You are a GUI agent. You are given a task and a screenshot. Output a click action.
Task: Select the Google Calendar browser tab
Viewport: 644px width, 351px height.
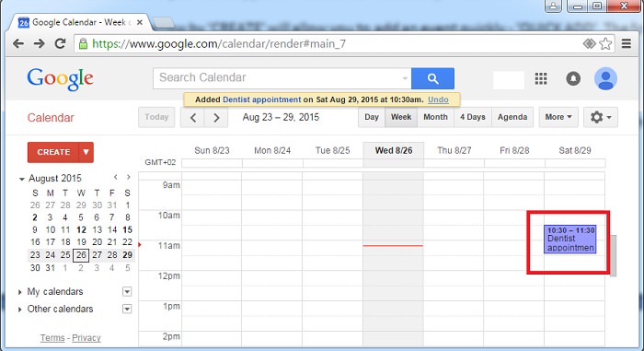pos(80,22)
